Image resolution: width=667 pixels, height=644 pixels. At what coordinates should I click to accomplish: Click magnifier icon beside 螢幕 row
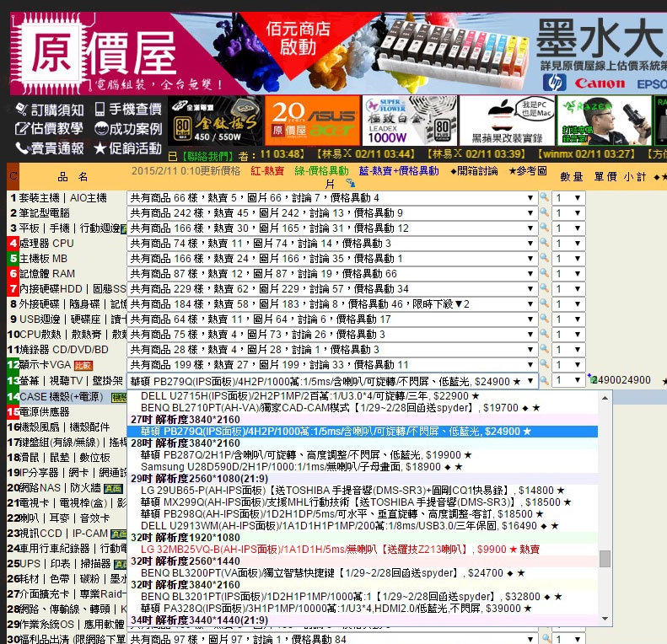coord(544,381)
